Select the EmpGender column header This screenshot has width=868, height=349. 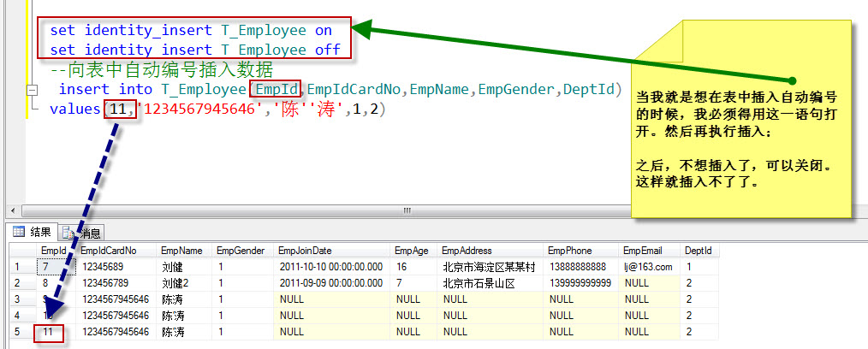tap(243, 251)
